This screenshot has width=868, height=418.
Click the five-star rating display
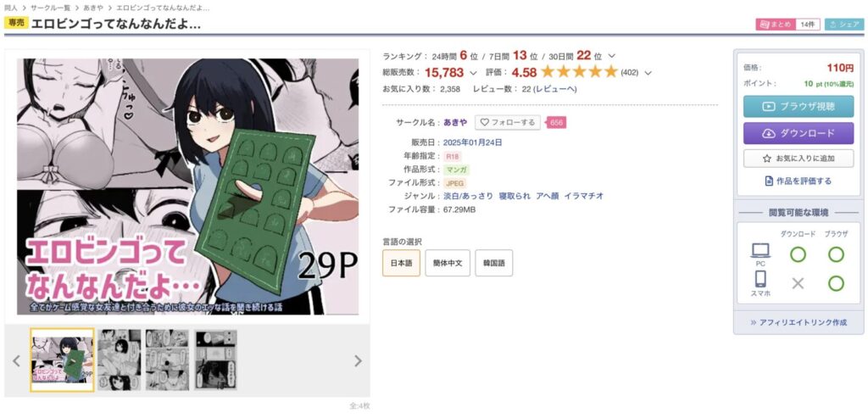[579, 72]
